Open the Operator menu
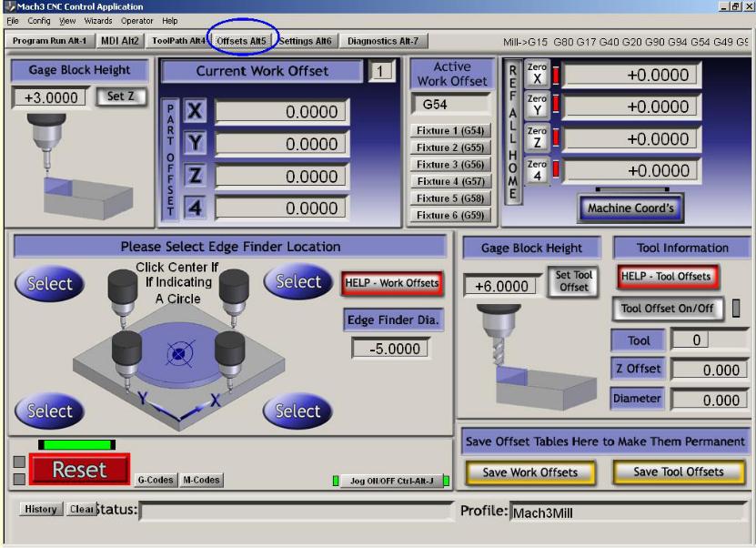The width and height of the screenshot is (756, 548). point(137,21)
